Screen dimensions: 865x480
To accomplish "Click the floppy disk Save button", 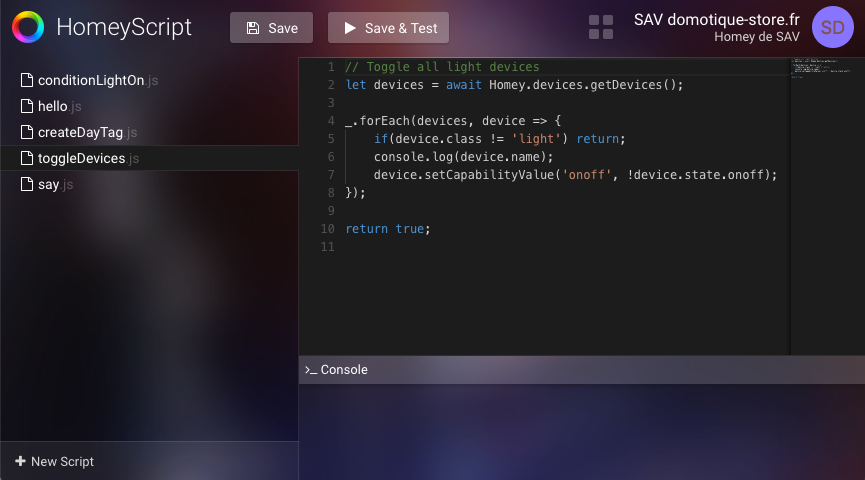I will 271,28.
